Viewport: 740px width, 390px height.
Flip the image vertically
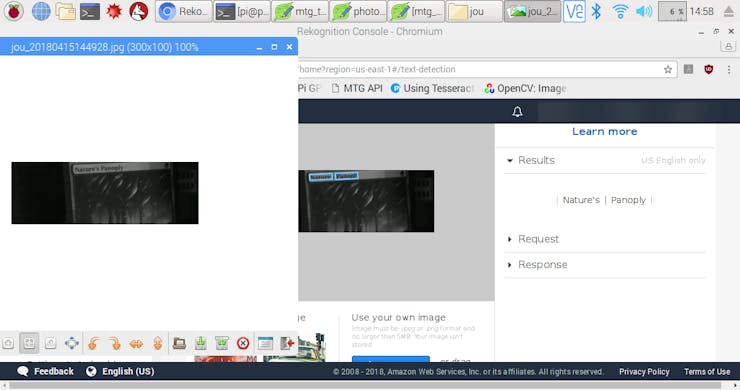point(158,343)
